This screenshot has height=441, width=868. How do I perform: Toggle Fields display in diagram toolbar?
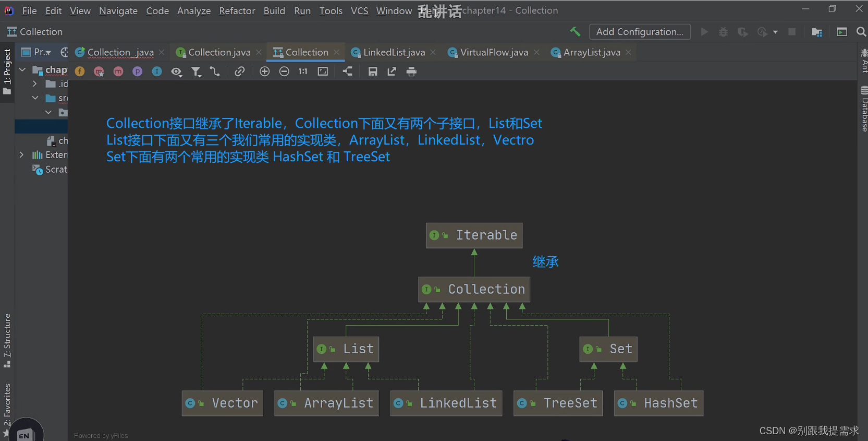pos(80,71)
